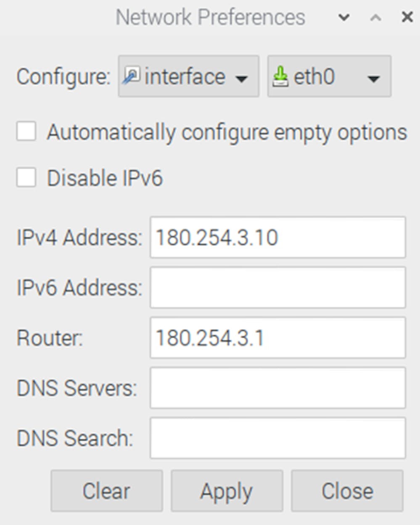The image size is (420, 525).
Task: Click the arrow on the eth0 combo box
Action: 373,78
